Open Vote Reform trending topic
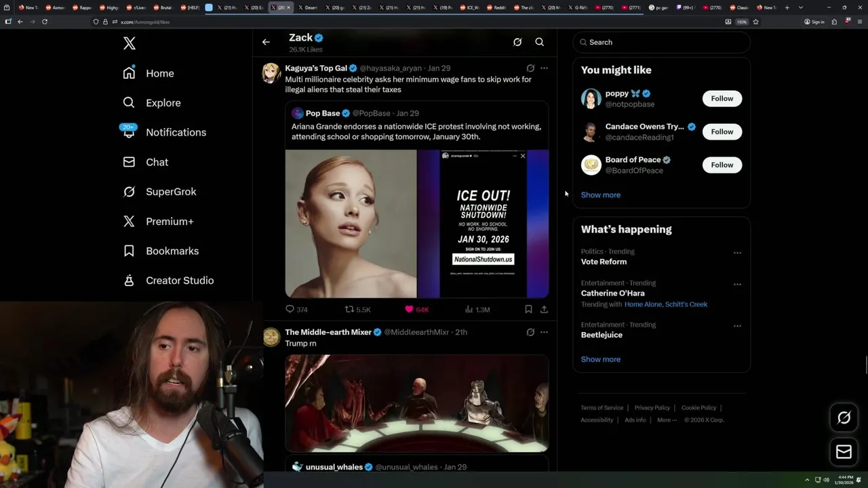Image resolution: width=868 pixels, height=488 pixels. point(604,262)
